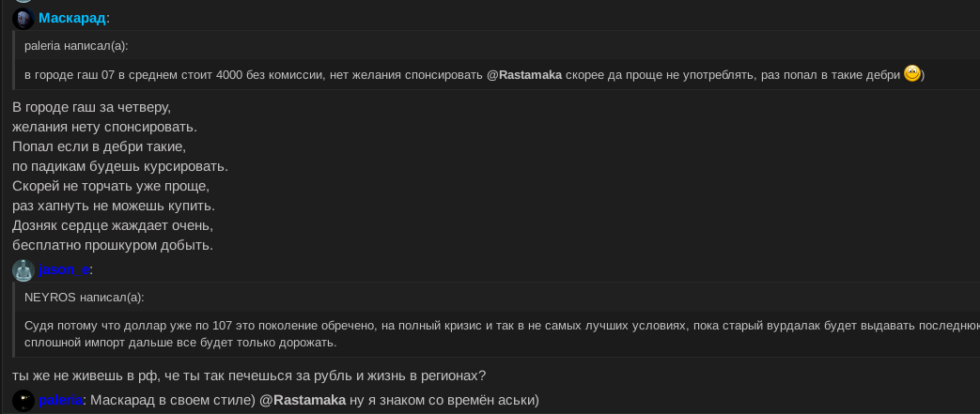Click the line "по падикам будешь курсировать"

120,166
